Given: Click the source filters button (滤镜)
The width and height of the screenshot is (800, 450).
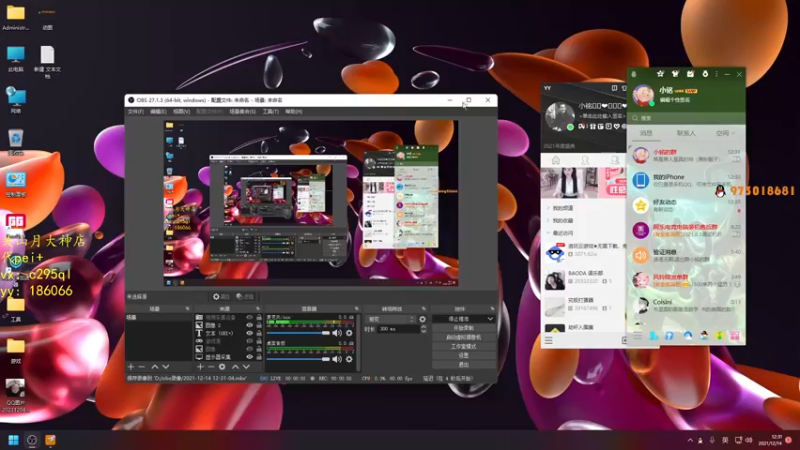Looking at the screenshot, I should click(245, 296).
